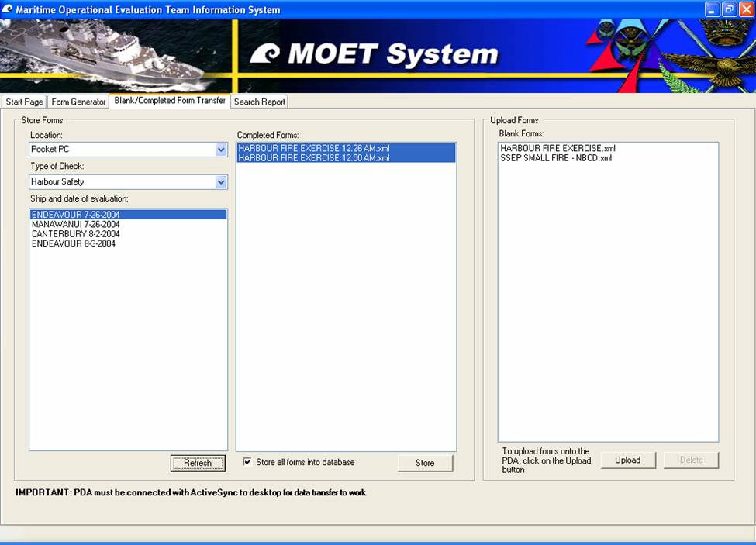
Task: Pick HARBOUR FIRE EXERCISE.xml in Blank Forms
Action: tap(558, 148)
